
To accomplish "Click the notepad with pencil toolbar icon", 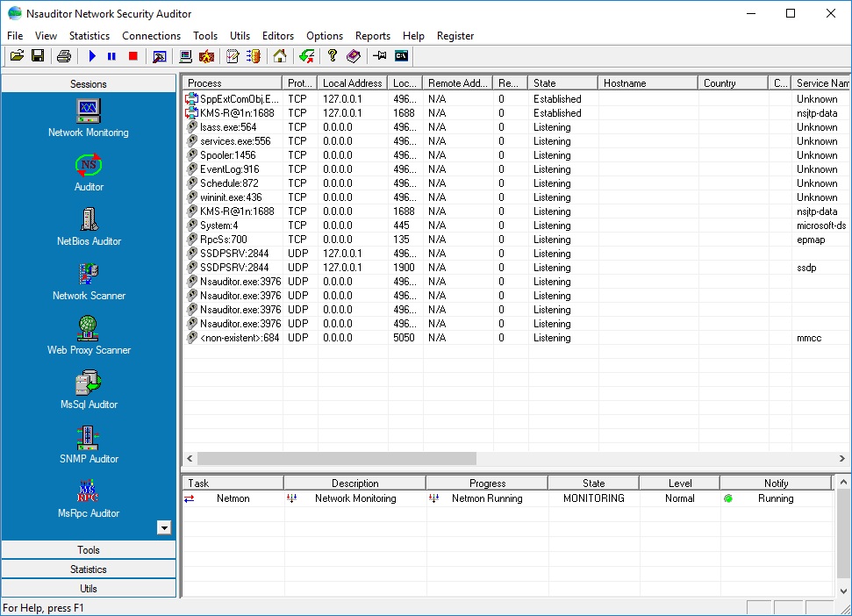I will (x=233, y=56).
